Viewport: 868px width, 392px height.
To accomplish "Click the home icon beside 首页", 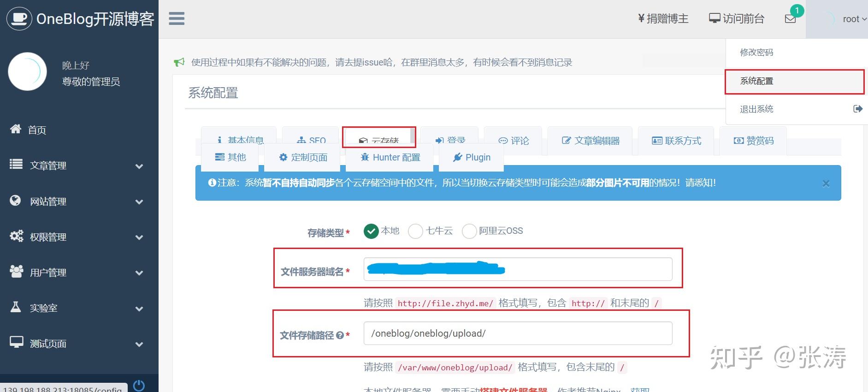I will pyautogui.click(x=16, y=129).
